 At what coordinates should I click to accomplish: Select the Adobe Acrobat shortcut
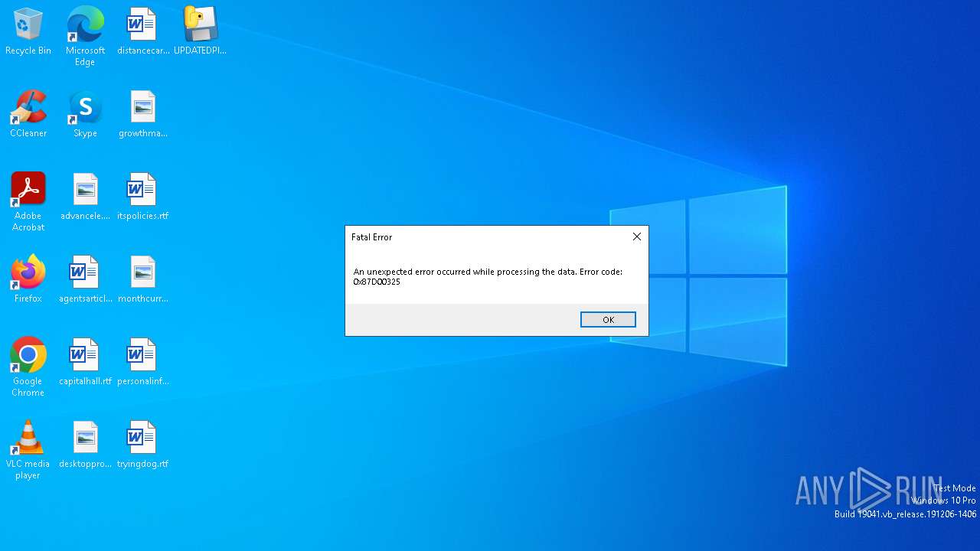[x=28, y=202]
